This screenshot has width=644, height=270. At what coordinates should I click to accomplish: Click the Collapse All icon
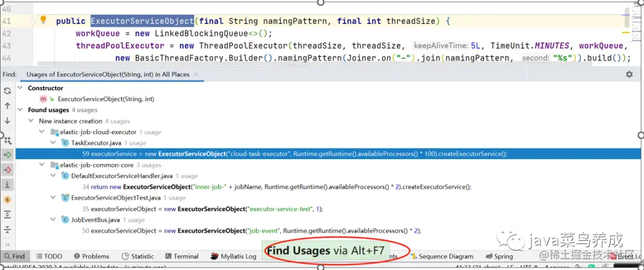point(7,229)
